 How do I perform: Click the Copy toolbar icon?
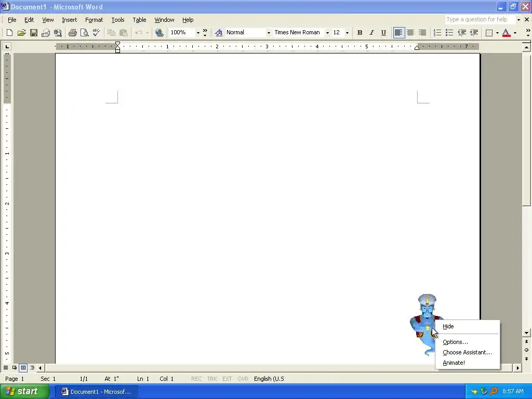point(111,33)
